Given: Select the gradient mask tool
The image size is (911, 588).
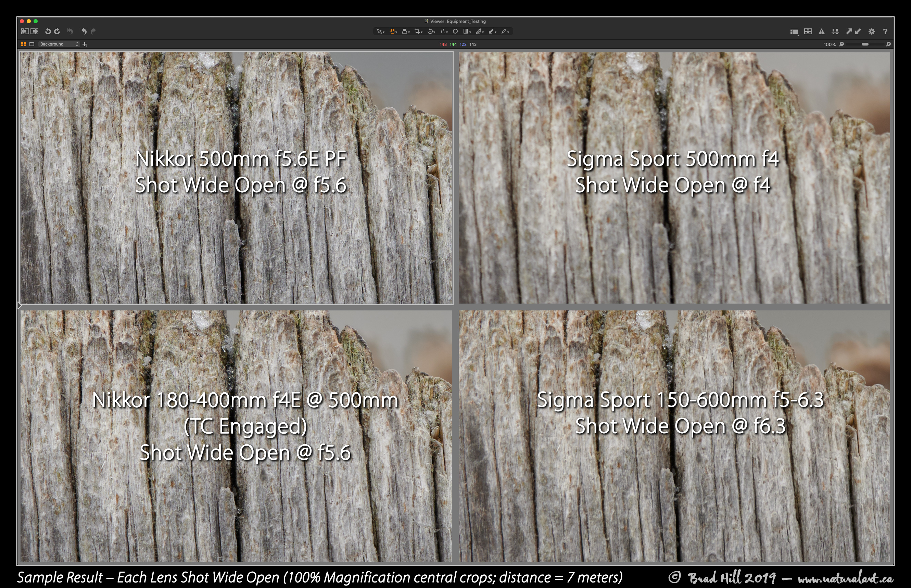Looking at the screenshot, I should [466, 31].
